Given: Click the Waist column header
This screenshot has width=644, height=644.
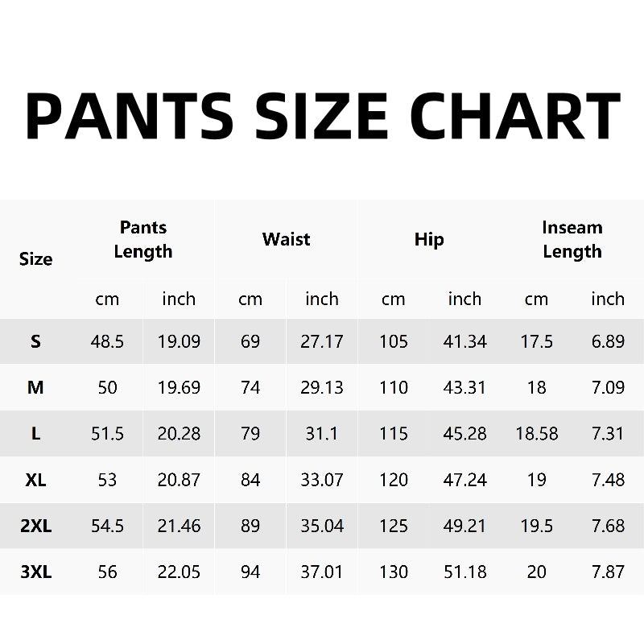Looking at the screenshot, I should 286,239.
